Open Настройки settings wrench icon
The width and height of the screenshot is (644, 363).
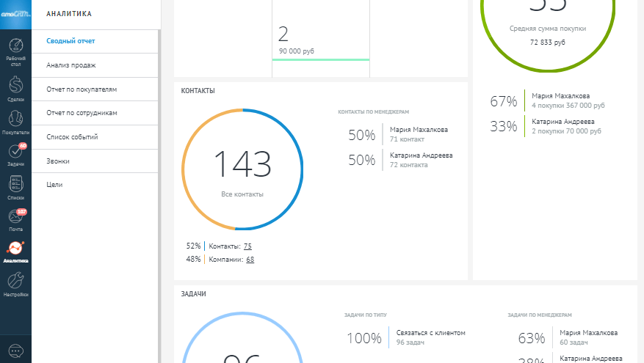pyautogui.click(x=15, y=283)
